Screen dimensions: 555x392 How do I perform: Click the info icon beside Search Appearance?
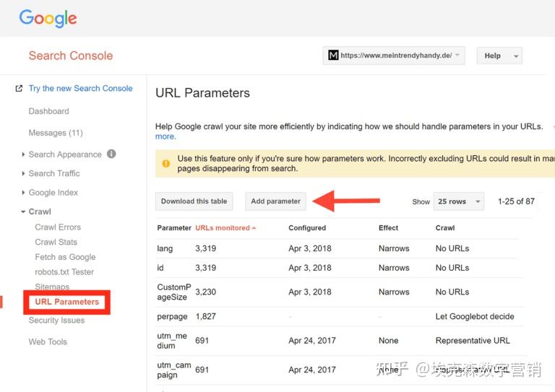(111, 154)
